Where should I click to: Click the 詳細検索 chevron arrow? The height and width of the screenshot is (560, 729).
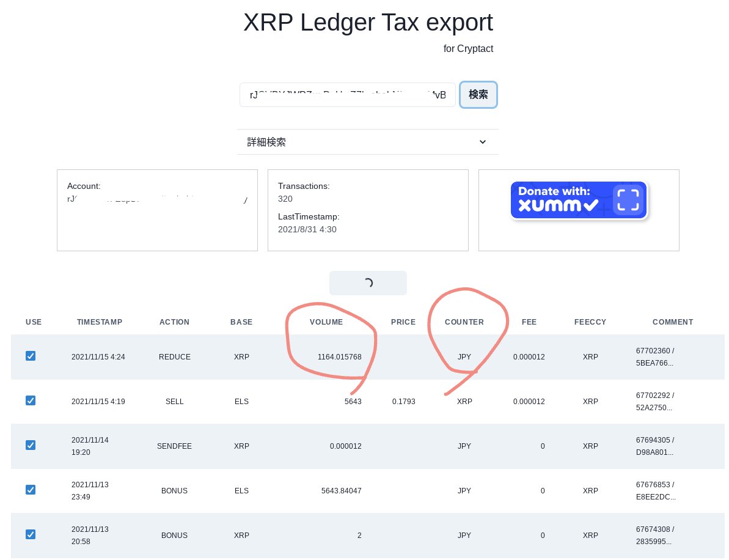click(483, 142)
